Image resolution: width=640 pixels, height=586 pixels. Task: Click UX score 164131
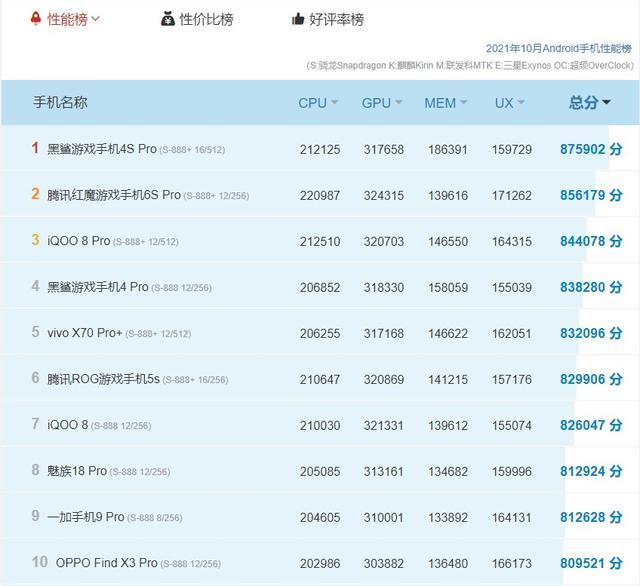[512, 517]
